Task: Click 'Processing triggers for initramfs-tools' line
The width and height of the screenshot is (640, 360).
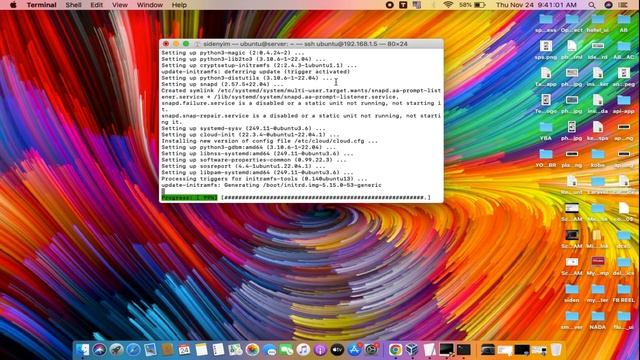Action: click(x=264, y=179)
